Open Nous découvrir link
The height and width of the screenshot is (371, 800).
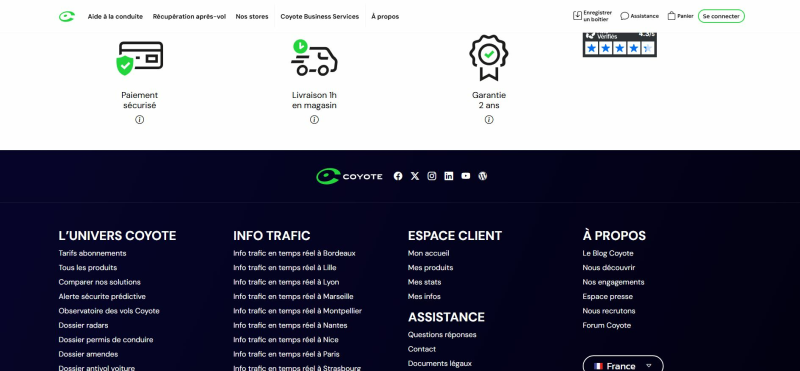point(609,267)
